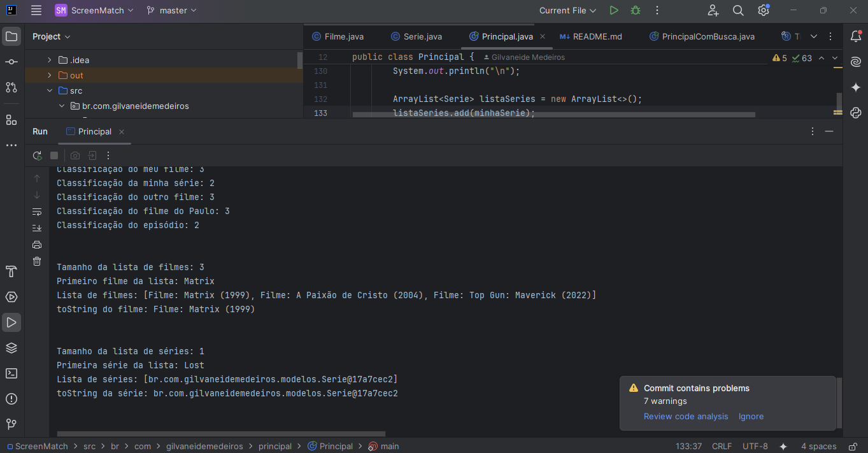Debug the current file
The image size is (868, 453).
(636, 10)
